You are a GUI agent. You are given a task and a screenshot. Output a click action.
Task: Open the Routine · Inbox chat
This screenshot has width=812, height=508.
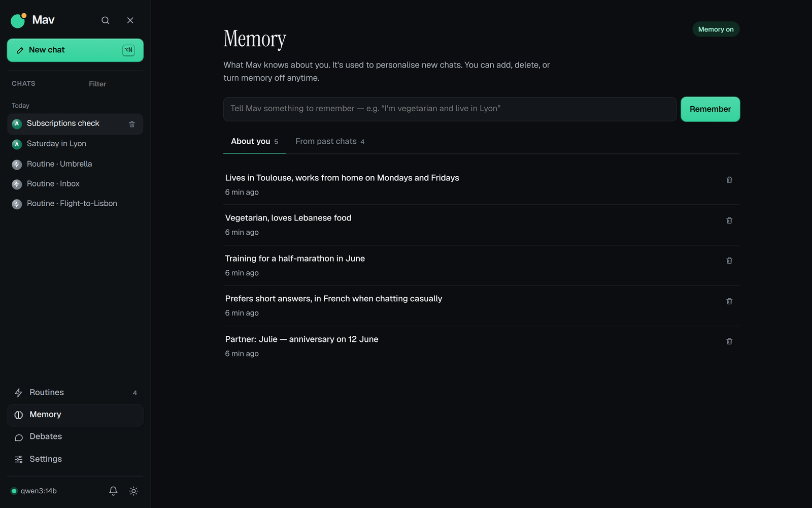[75, 184]
